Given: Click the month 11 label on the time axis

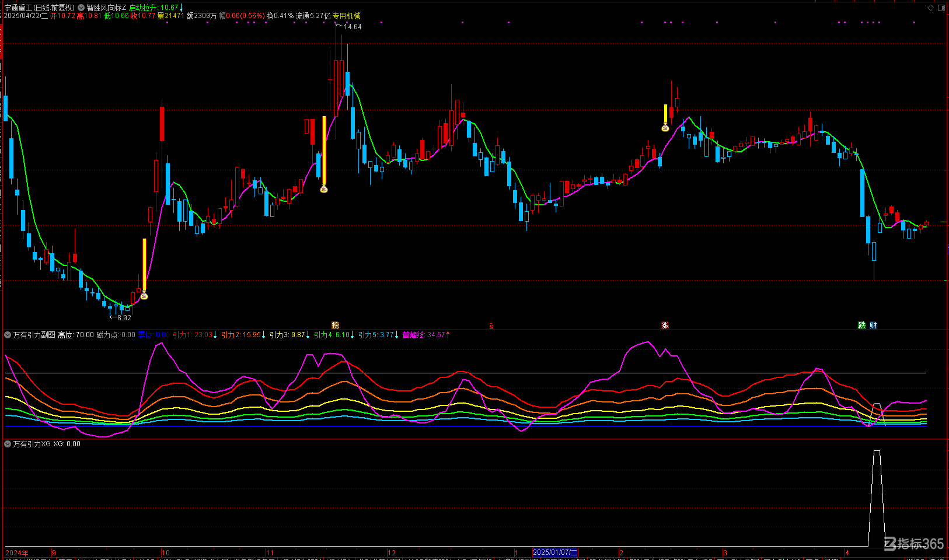Looking at the screenshot, I should tap(270, 552).
